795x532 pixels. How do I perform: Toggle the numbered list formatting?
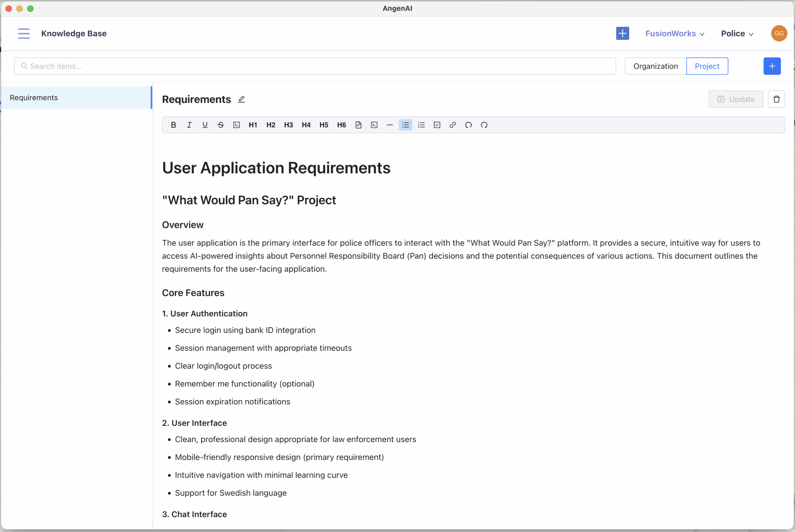[x=421, y=125]
